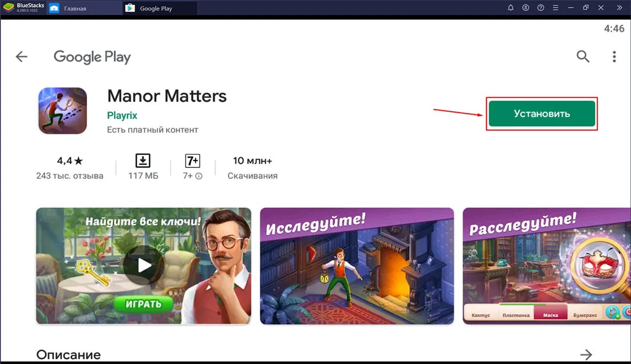Click the 10 млн+ downloads count
Image resolution: width=631 pixels, height=364 pixels.
[252, 161]
